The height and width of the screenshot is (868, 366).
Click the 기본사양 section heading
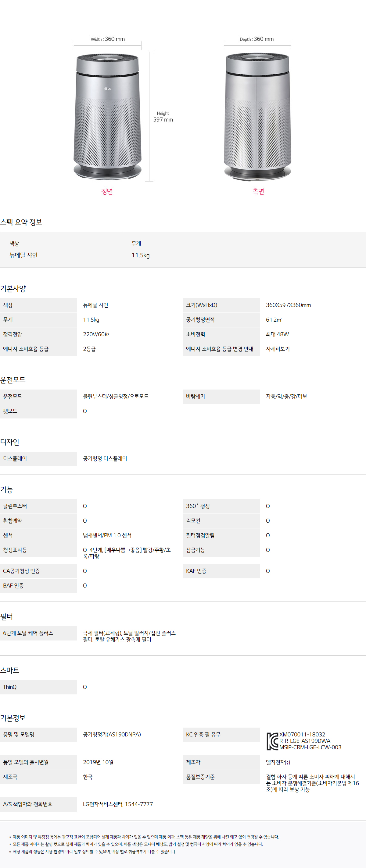tap(13, 289)
